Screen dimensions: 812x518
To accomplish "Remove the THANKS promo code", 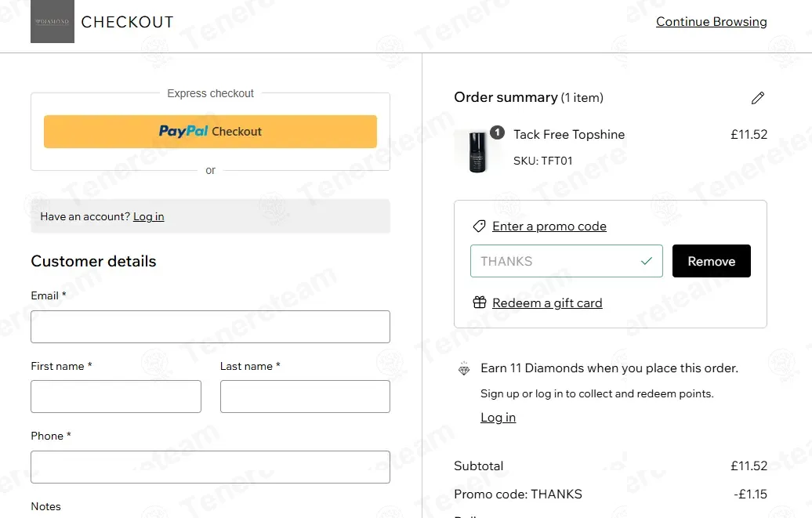I will pos(711,261).
